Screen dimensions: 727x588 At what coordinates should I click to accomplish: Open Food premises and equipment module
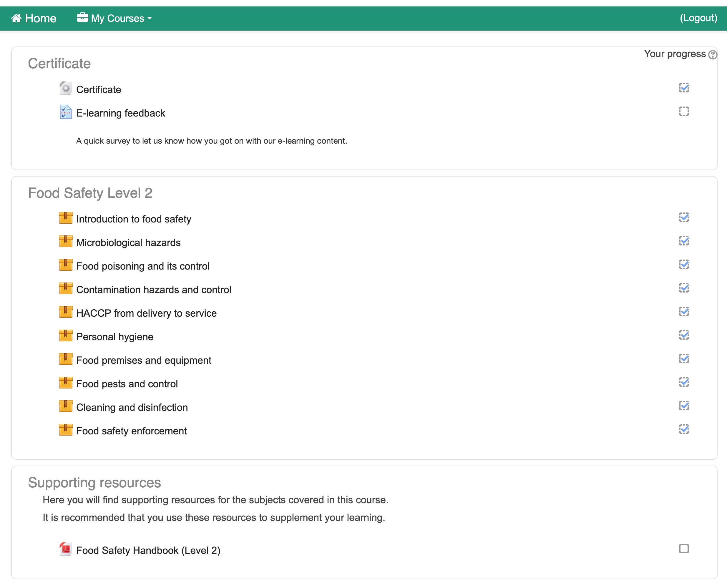pos(144,361)
